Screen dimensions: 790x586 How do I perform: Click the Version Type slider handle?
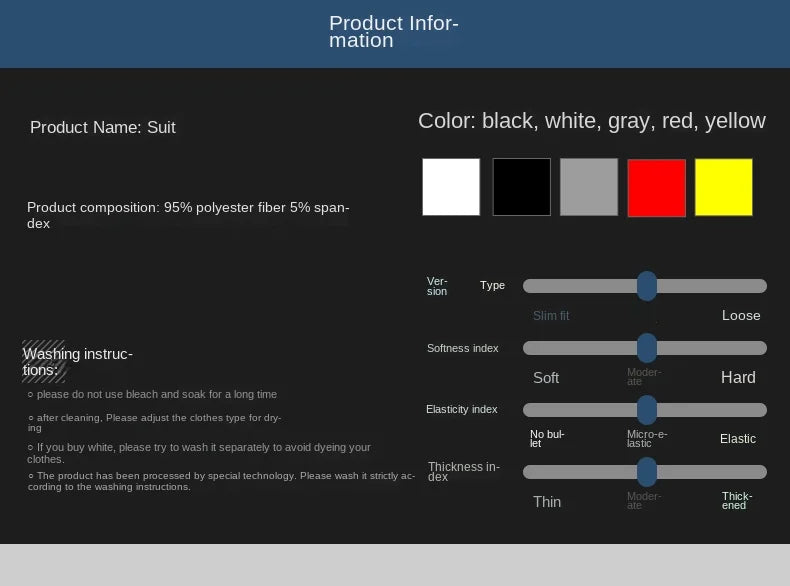click(x=647, y=286)
